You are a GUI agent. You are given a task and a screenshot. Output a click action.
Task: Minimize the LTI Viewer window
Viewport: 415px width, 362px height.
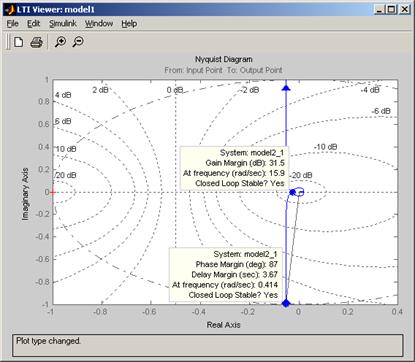pyautogui.click(x=379, y=9)
